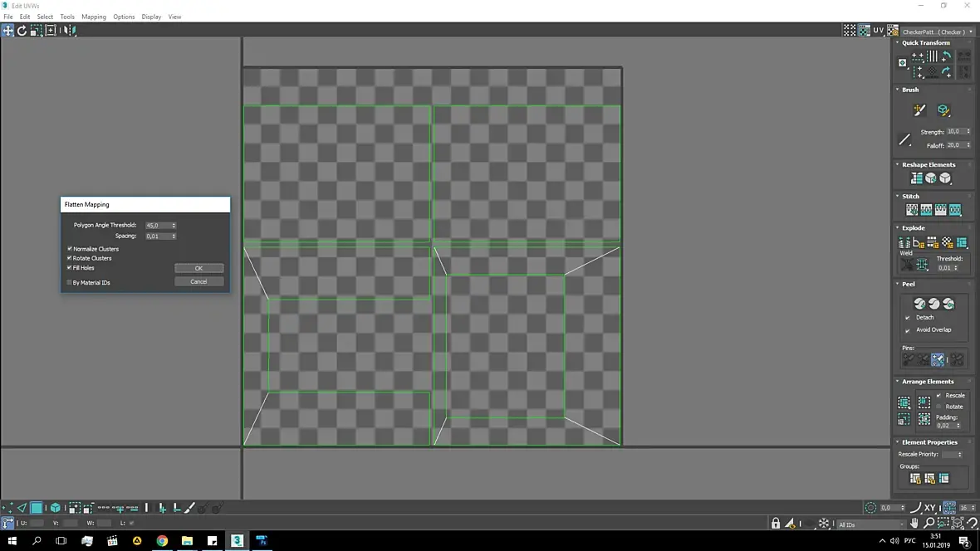980x551 pixels.
Task: Toggle the checker pattern display icon
Action: click(864, 31)
